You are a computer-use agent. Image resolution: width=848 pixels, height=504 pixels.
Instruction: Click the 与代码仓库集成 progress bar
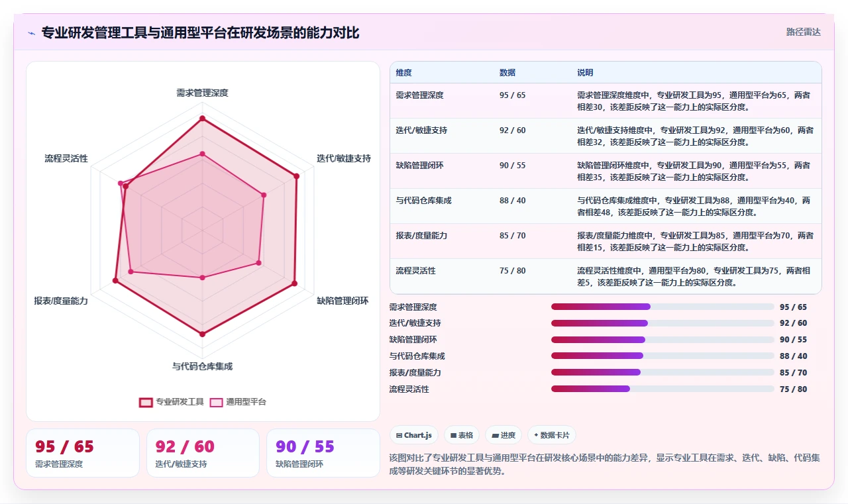[x=662, y=356]
